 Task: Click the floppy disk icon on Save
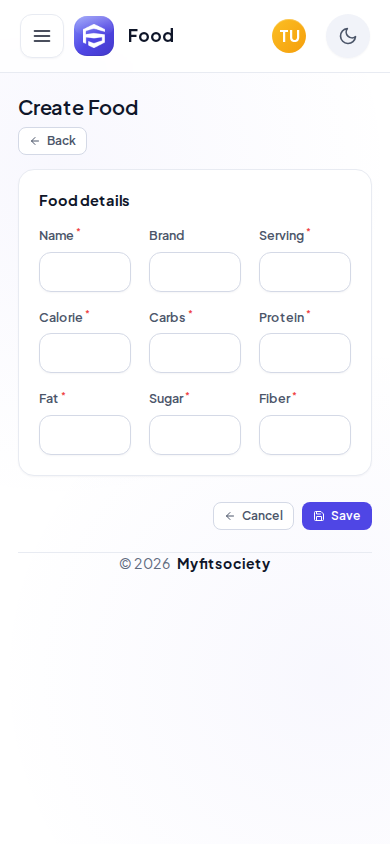coord(319,516)
